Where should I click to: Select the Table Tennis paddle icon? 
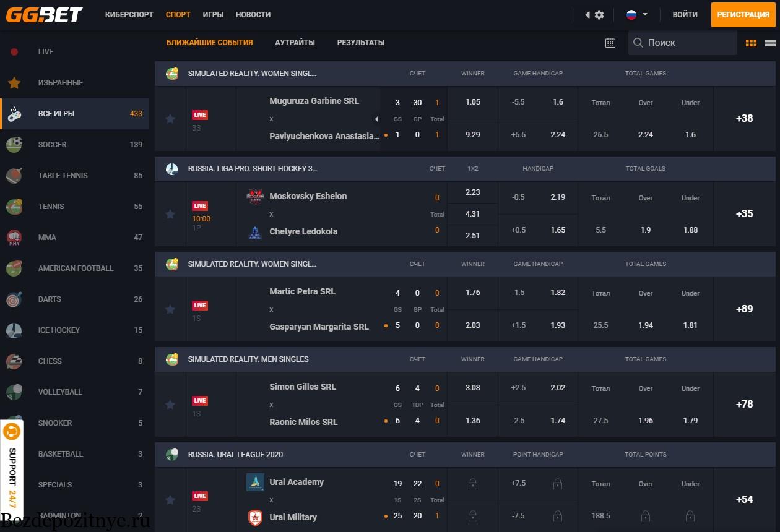point(14,176)
